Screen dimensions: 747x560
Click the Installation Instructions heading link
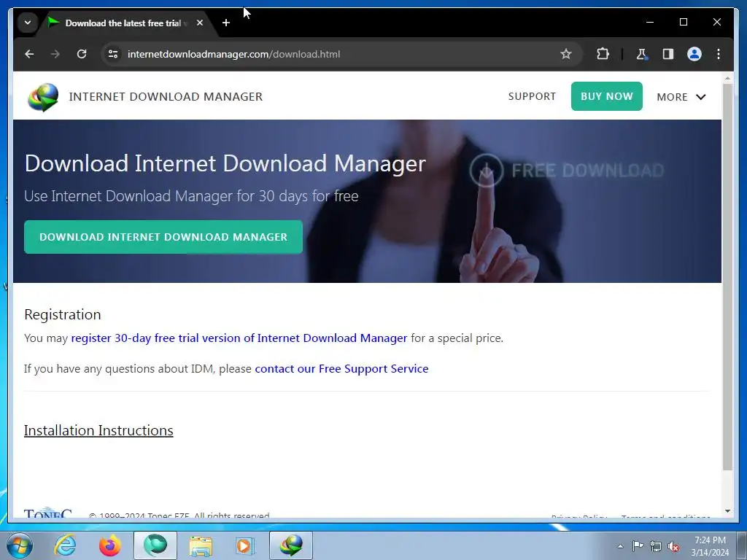pyautogui.click(x=98, y=430)
